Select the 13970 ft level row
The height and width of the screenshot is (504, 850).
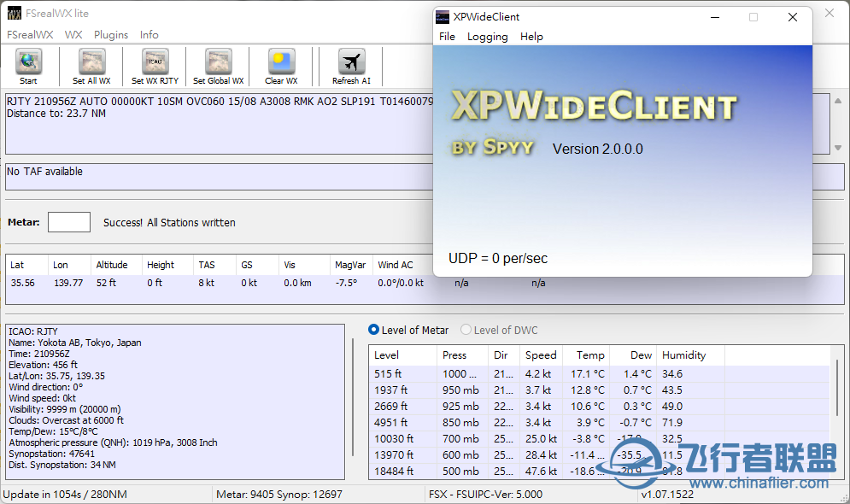click(600, 455)
